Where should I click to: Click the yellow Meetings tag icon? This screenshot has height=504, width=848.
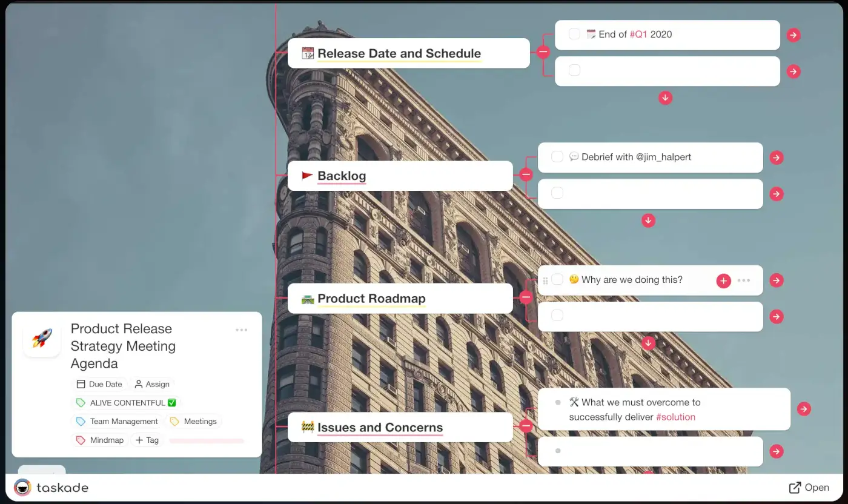[x=175, y=421]
